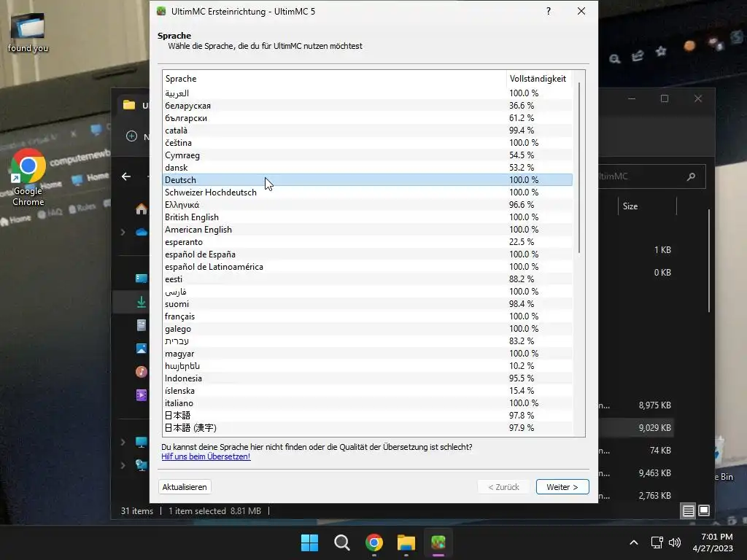Screen dimensions: 747x560
Task: Select dansk language row
Action: click(x=368, y=168)
